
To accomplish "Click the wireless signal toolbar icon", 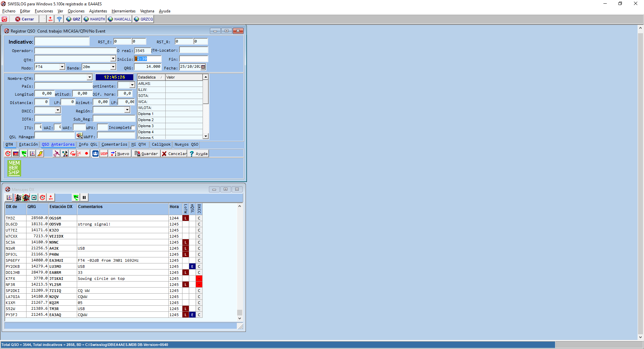I will click(59, 19).
